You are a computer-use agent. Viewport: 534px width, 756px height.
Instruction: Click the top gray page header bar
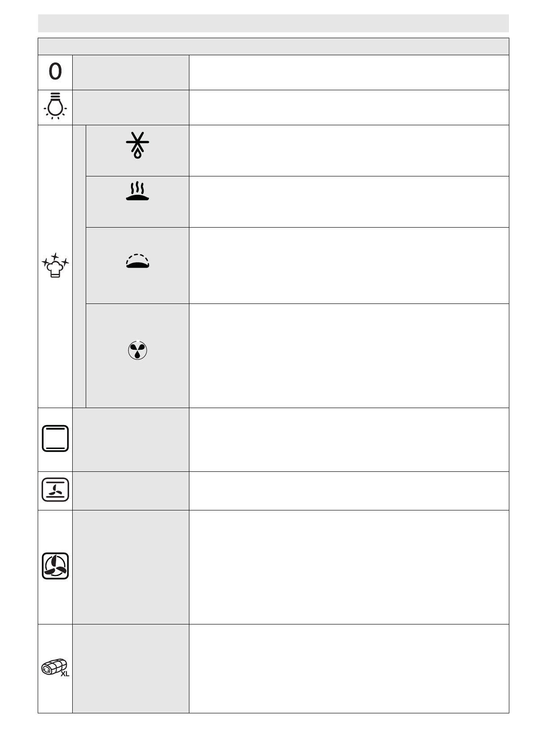pyautogui.click(x=273, y=23)
